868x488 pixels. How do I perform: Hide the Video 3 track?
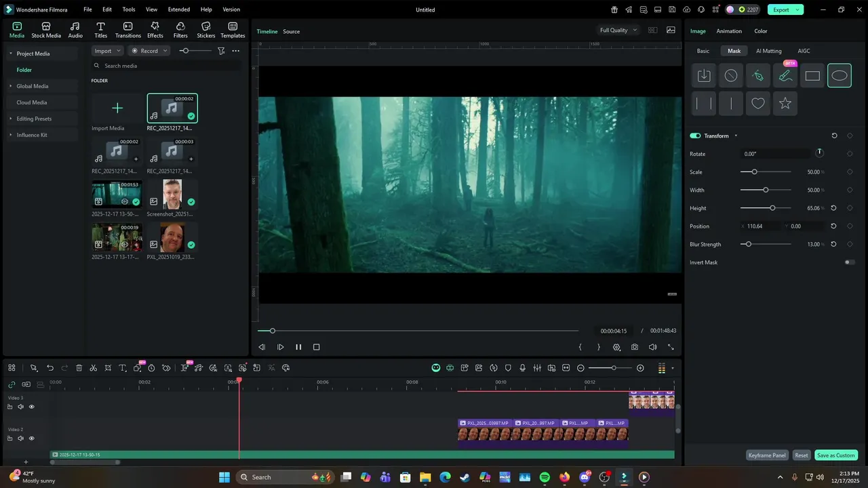click(x=31, y=407)
